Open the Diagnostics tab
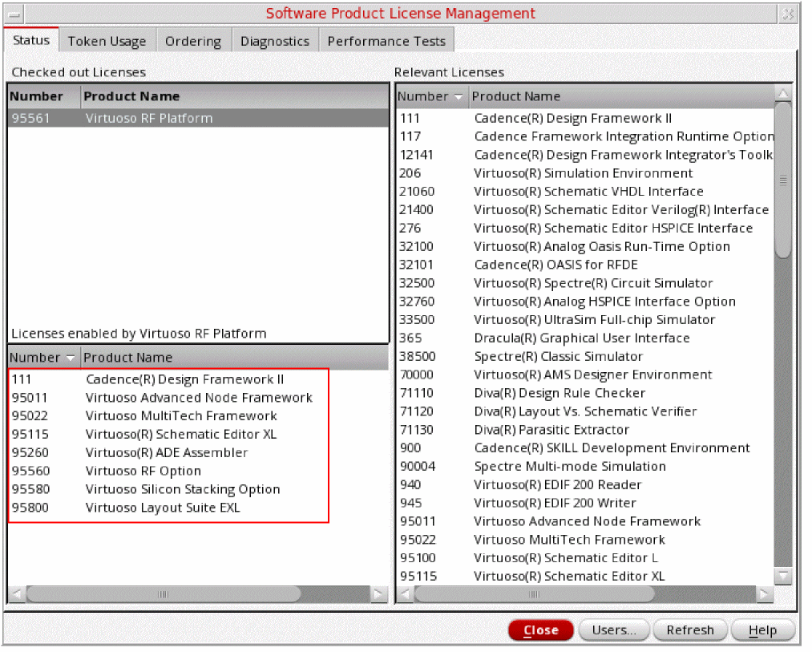812x652 pixels. 274,41
